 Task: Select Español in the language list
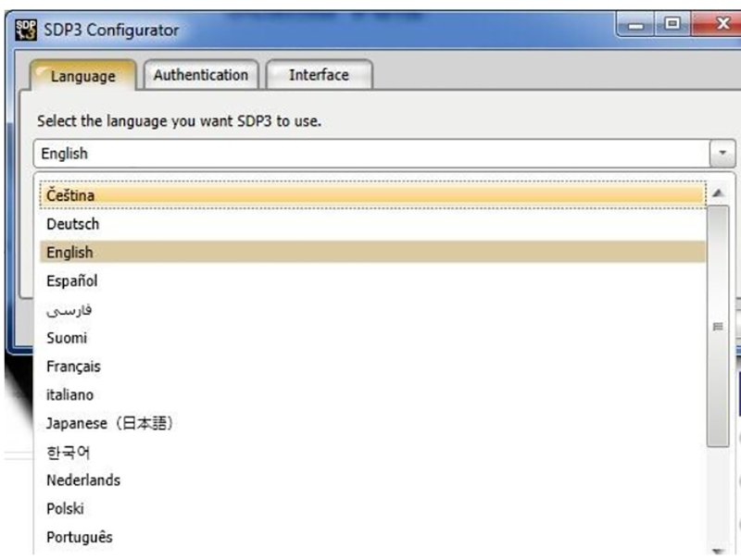(x=372, y=281)
